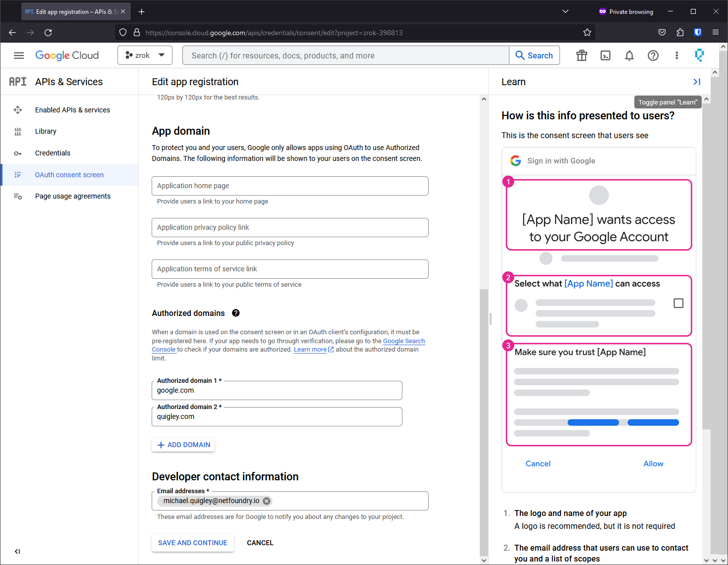
Task: Remove the michael.quigley@netfoundry.io email chip
Action: point(267,501)
